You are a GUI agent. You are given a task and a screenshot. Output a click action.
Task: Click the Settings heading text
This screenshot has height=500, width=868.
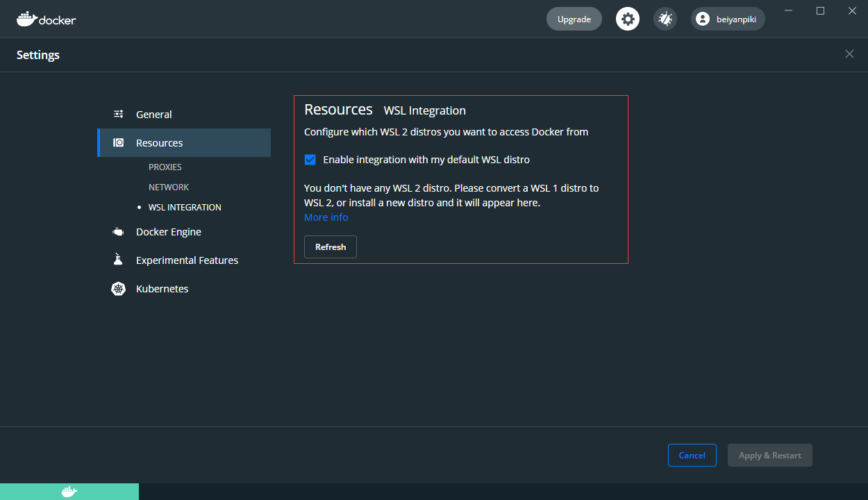point(38,55)
